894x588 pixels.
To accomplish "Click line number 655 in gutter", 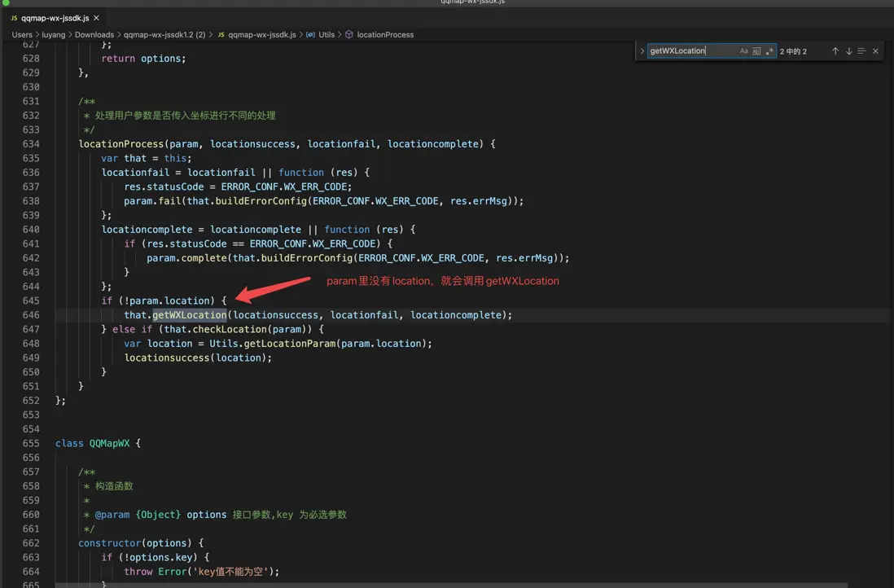I will [x=31, y=443].
